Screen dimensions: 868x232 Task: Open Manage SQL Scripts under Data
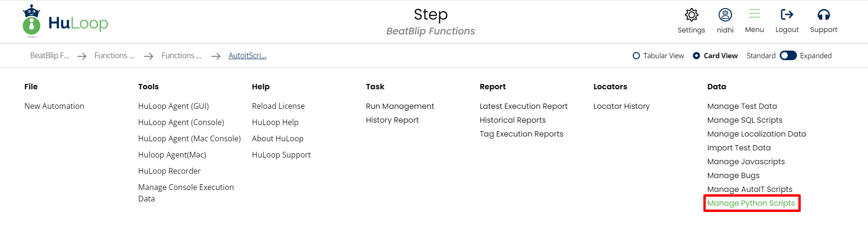744,120
